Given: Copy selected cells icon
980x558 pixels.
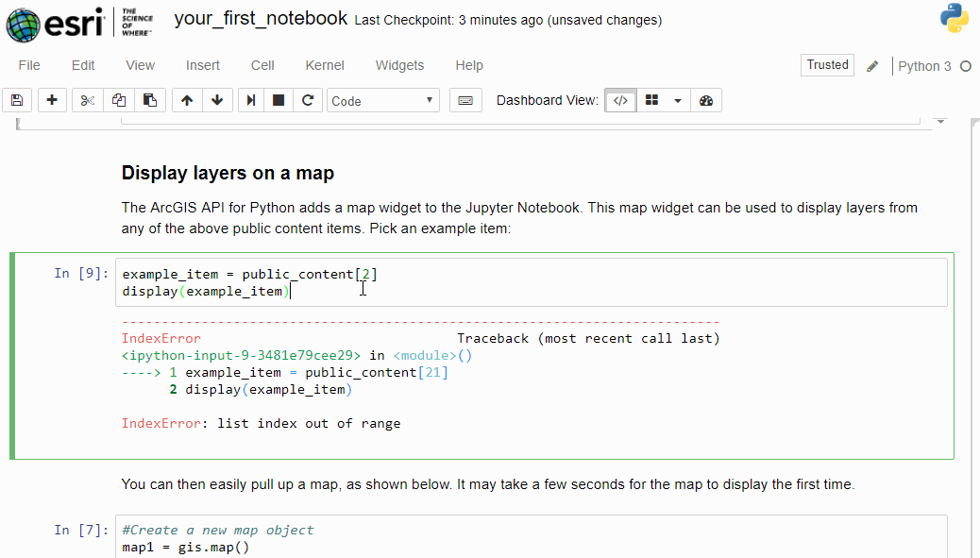Looking at the screenshot, I should coord(119,101).
